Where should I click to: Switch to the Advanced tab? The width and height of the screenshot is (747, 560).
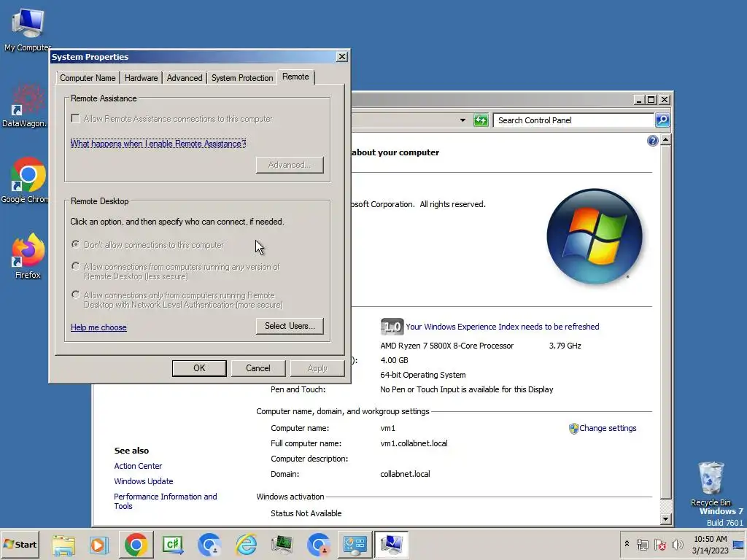pos(185,77)
